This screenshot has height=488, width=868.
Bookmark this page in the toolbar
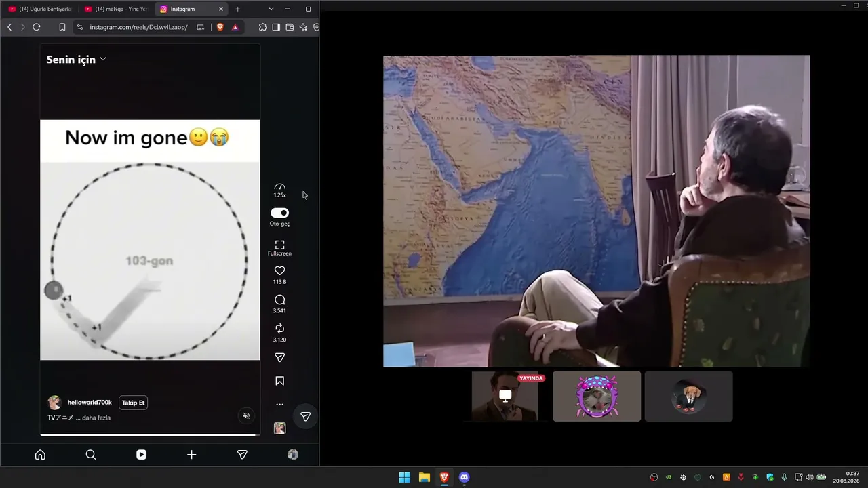(x=62, y=27)
